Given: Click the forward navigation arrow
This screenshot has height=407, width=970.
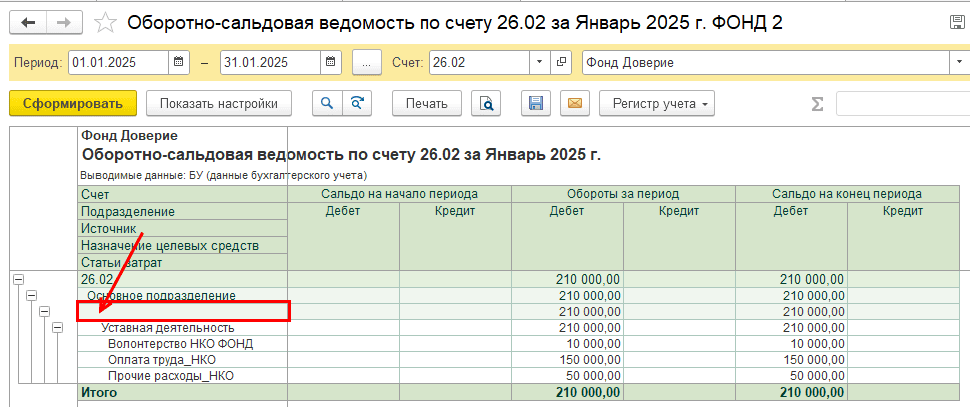Looking at the screenshot, I should pos(62,21).
